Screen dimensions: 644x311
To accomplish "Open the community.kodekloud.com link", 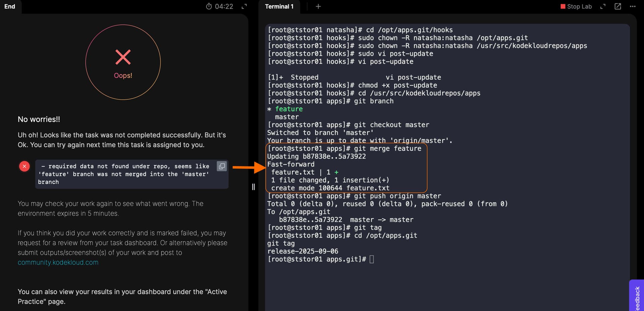I will 58,262.
